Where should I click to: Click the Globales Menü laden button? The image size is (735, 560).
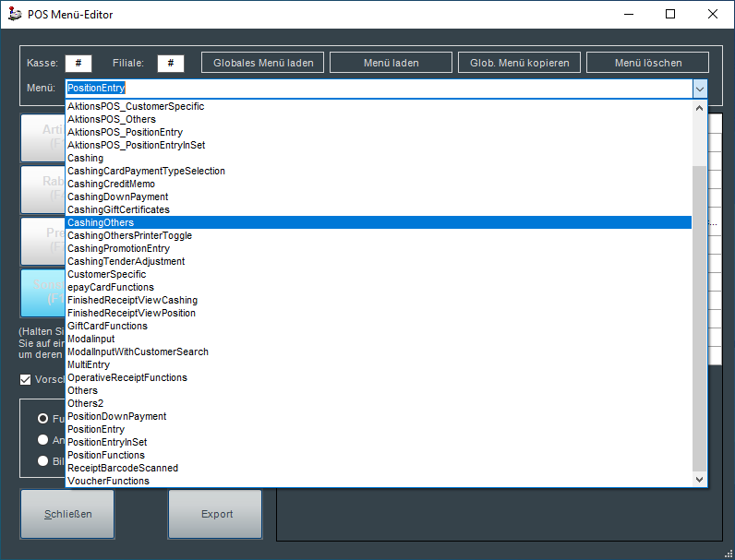[263, 63]
